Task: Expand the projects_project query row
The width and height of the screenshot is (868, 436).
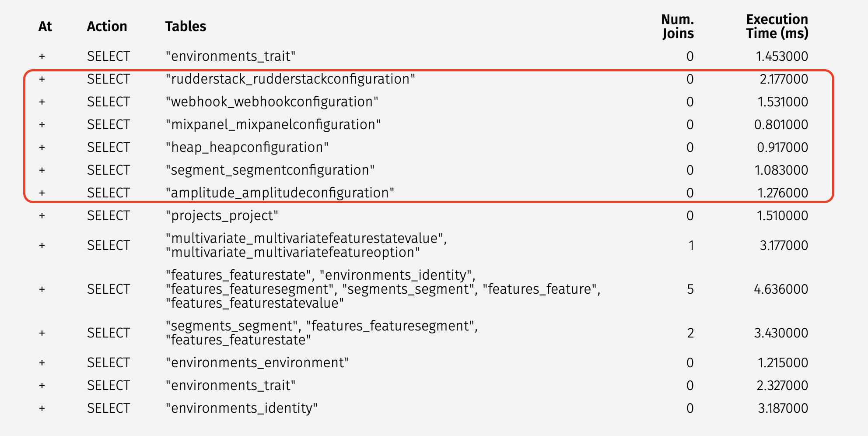Action: [42, 216]
